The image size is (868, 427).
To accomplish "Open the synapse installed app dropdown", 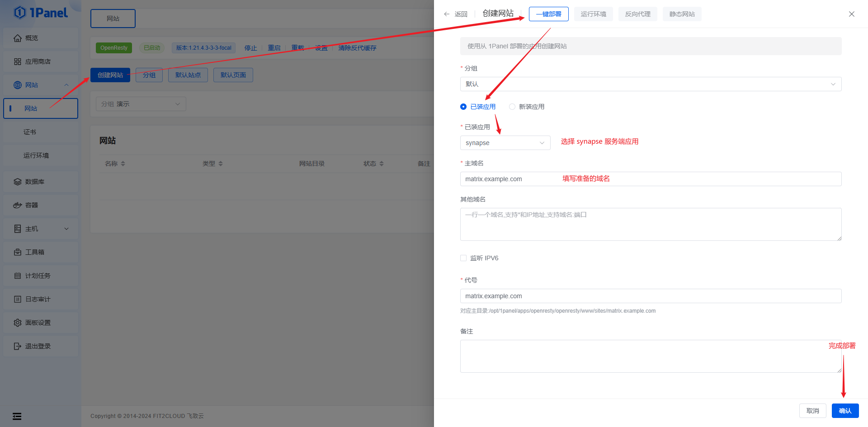I will (x=505, y=143).
